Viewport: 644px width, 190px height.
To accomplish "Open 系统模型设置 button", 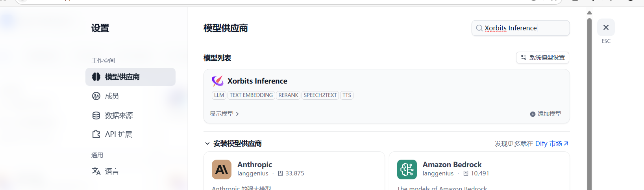I will (x=542, y=58).
